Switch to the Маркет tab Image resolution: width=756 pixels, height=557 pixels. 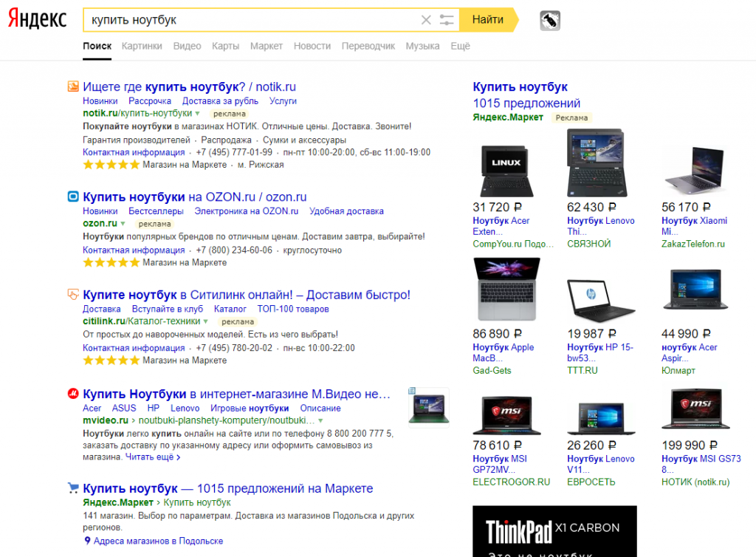click(266, 46)
